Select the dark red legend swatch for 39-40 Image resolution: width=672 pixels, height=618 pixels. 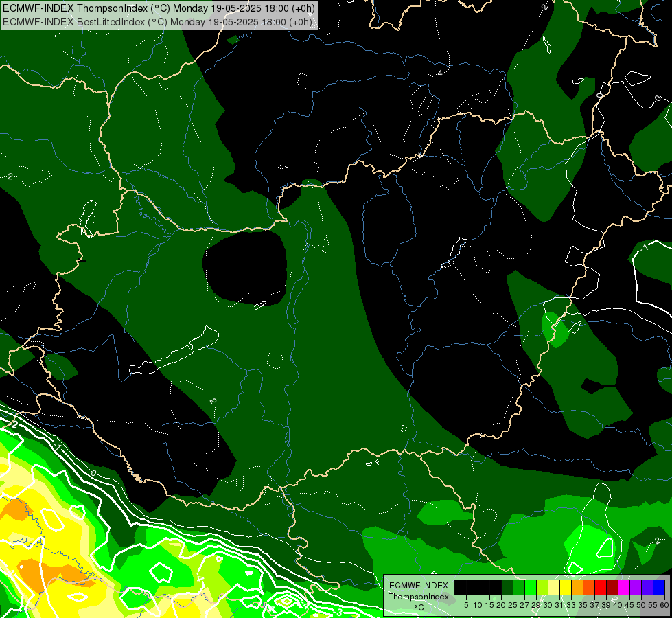(612, 587)
